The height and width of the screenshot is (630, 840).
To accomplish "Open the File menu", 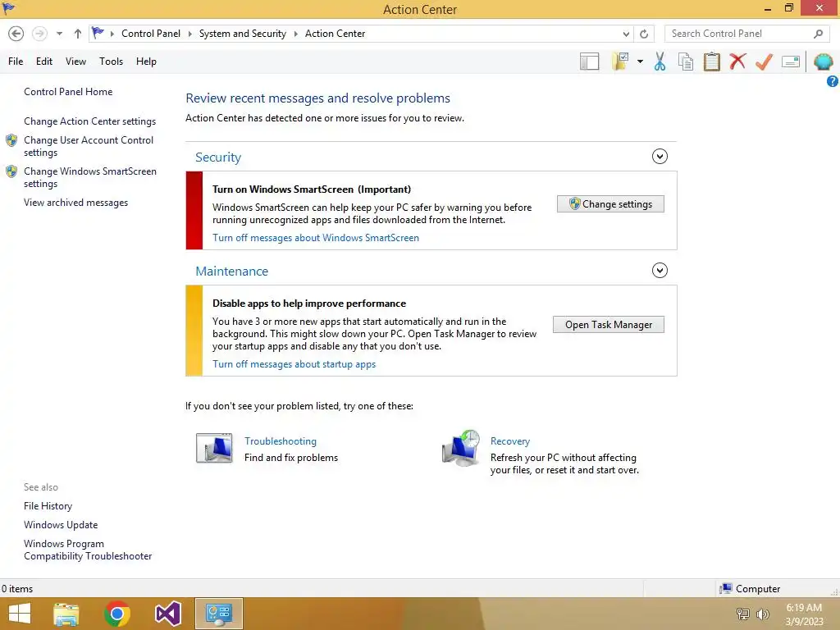I will coord(16,62).
